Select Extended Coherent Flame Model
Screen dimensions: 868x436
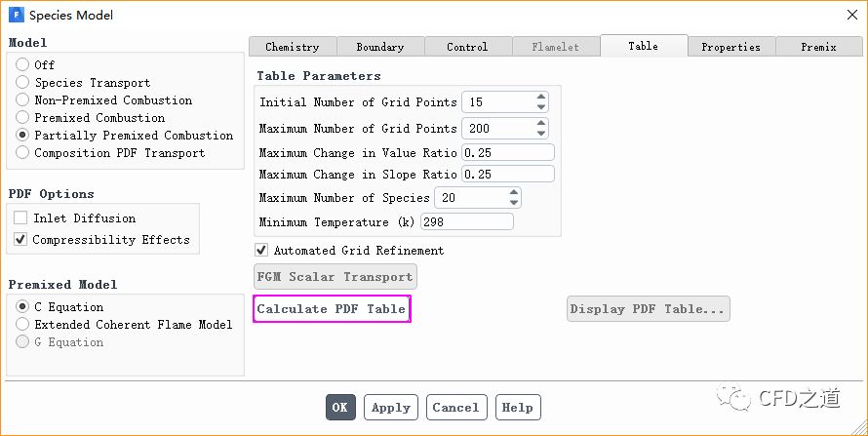point(22,325)
